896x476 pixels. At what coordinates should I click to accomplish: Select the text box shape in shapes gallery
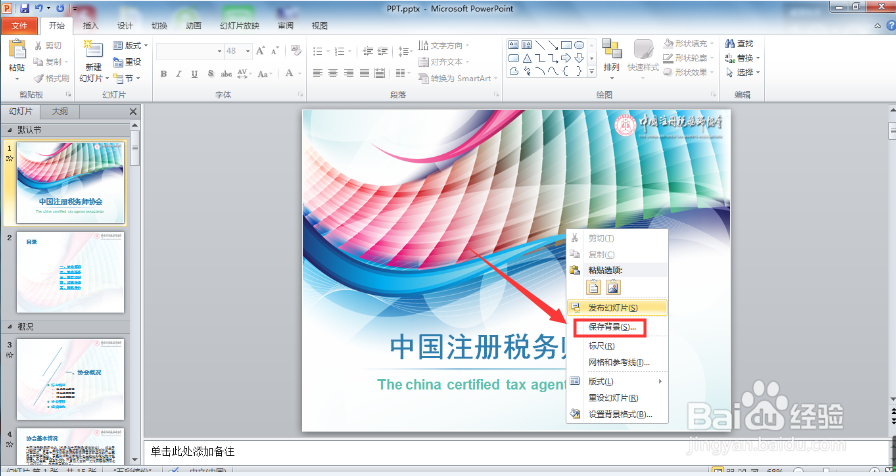pos(513,45)
